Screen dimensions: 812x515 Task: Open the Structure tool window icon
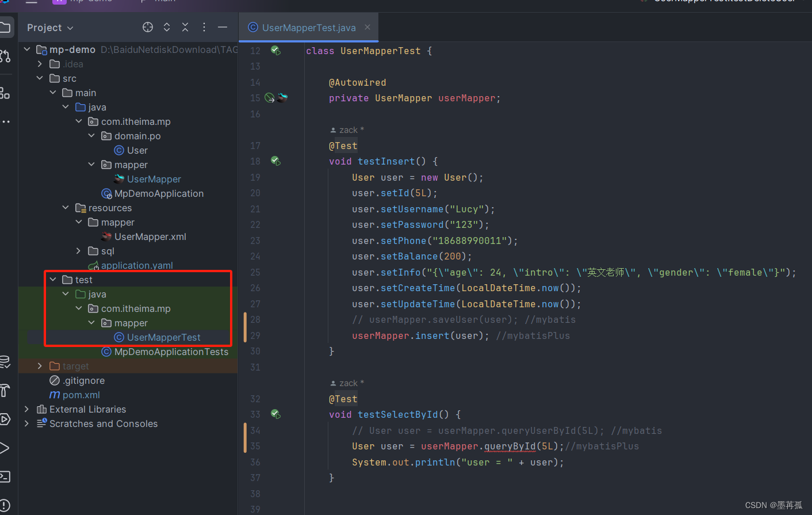pos(5,93)
